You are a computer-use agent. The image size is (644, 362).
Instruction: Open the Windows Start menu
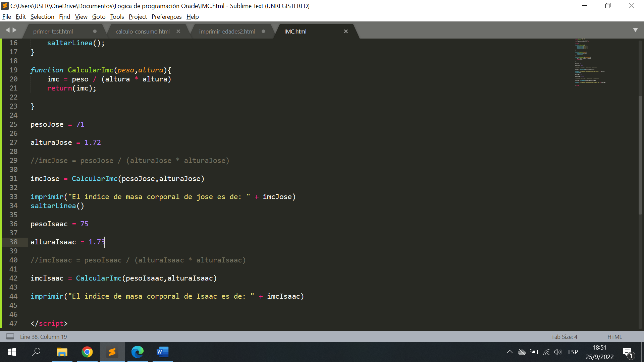tap(12, 352)
